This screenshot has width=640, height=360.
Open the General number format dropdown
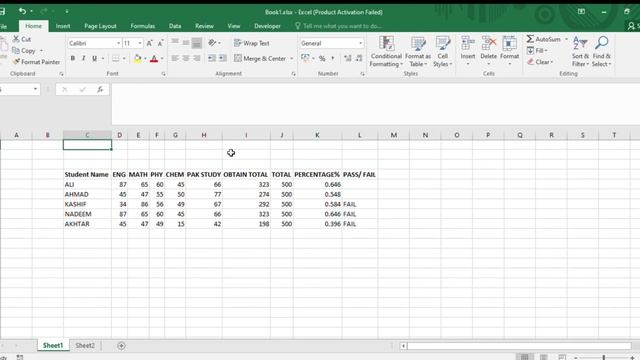coord(360,43)
